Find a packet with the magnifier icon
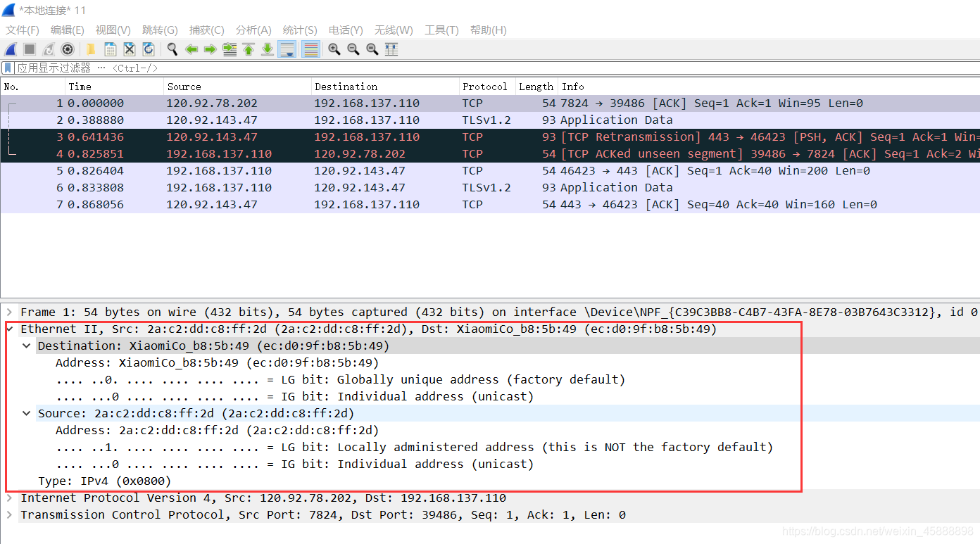 click(172, 49)
